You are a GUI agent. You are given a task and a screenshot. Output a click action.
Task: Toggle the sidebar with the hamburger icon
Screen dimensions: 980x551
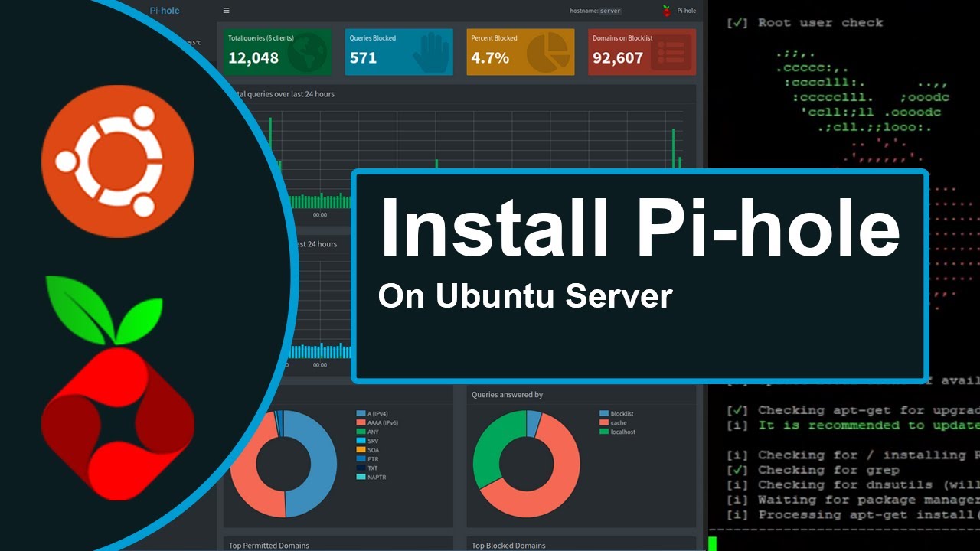226,11
